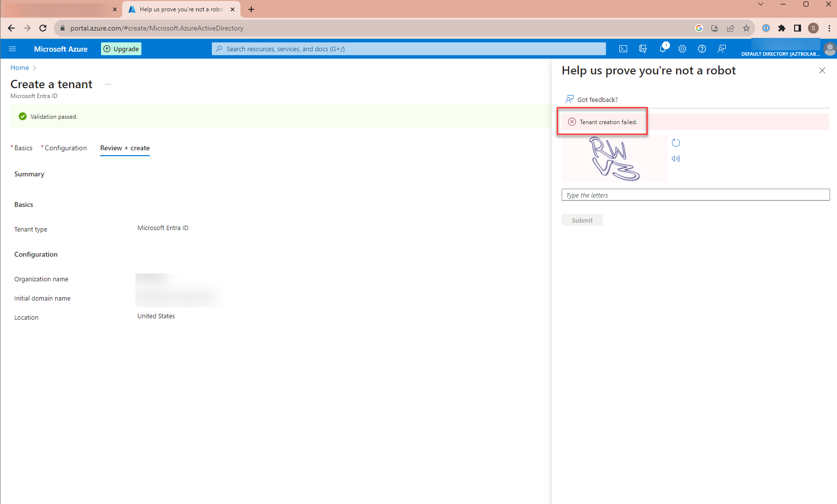The height and width of the screenshot is (504, 837).
Task: Open the browser account profile avatar
Action: (813, 28)
